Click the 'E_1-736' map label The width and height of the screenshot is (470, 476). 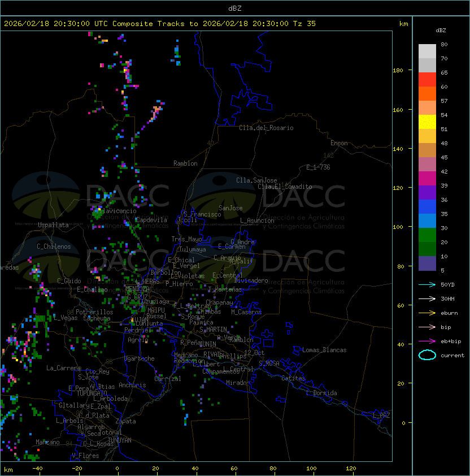pos(318,167)
